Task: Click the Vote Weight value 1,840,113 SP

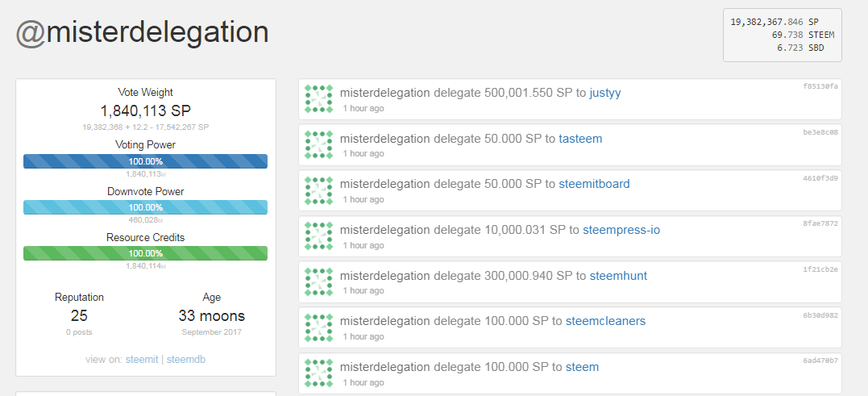Action: tap(146, 110)
